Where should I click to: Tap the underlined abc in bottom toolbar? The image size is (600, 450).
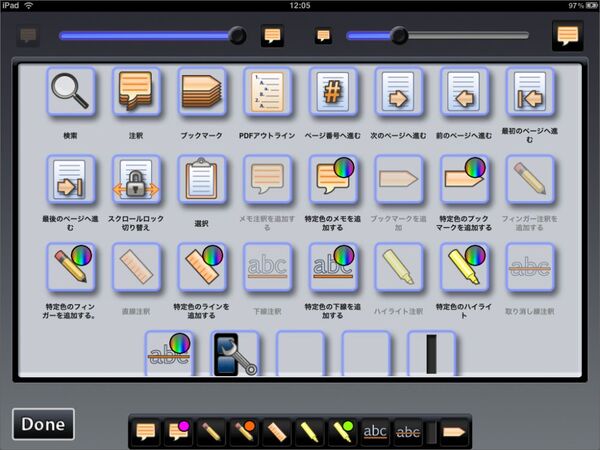(375, 432)
